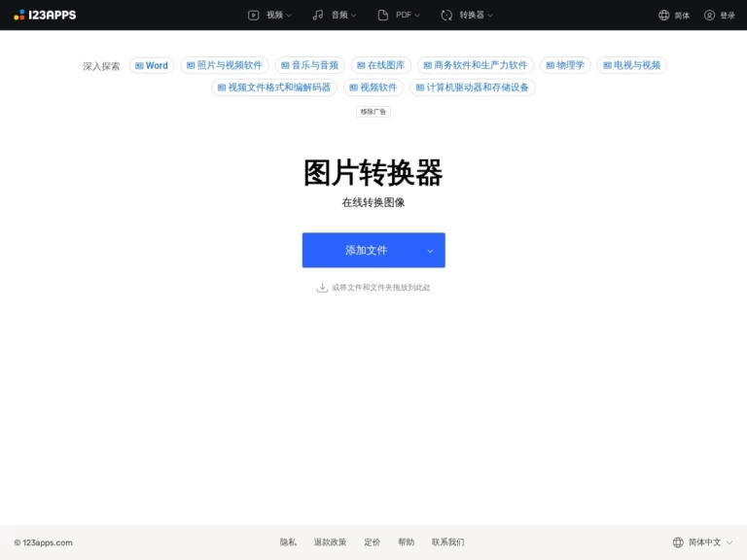Click the 123APPS logo
Viewport: 747px width, 560px height.
[45, 15]
